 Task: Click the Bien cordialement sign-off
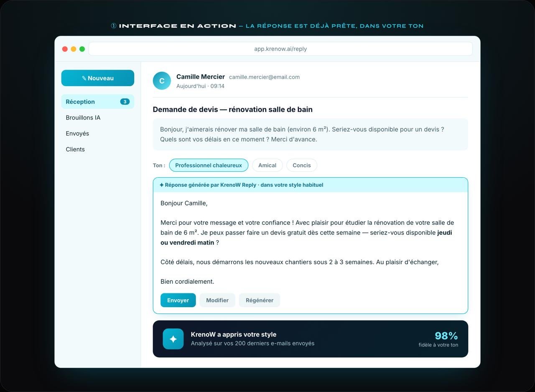click(187, 282)
